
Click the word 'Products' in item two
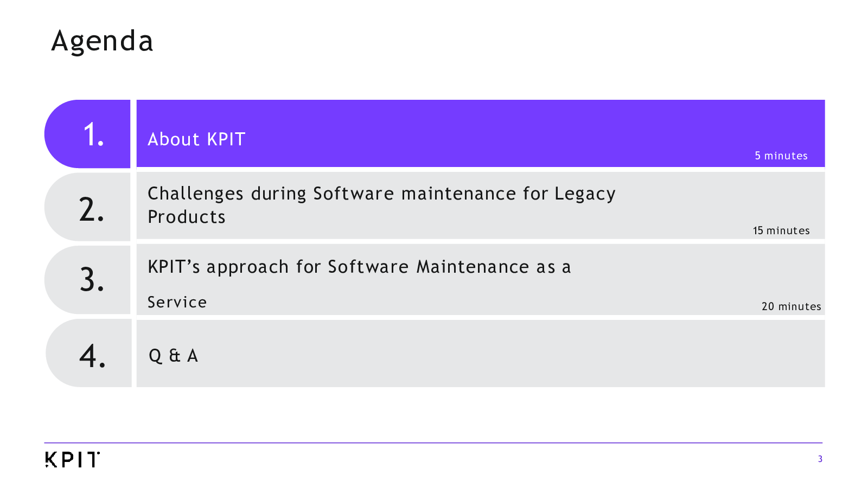click(187, 217)
